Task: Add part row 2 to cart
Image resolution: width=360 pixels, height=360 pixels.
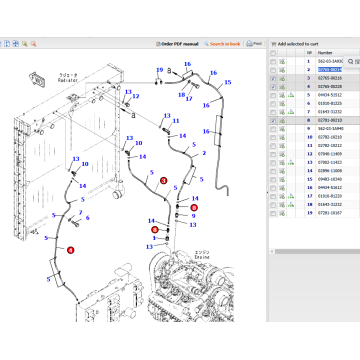Action: (x=282, y=70)
